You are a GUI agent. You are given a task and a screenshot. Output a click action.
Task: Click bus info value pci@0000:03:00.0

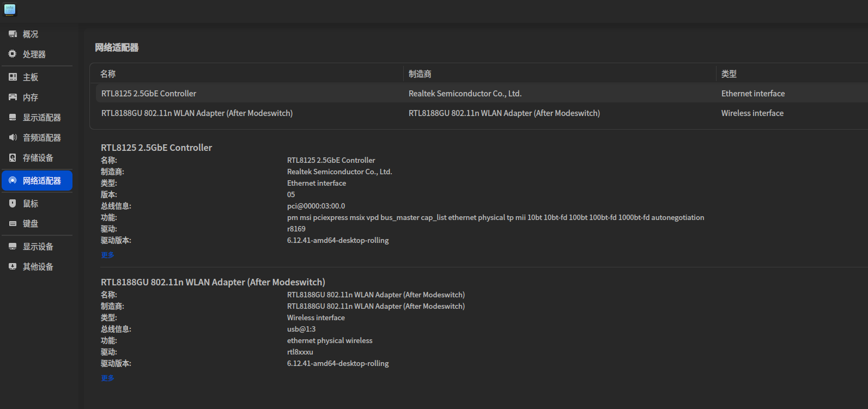click(316, 206)
